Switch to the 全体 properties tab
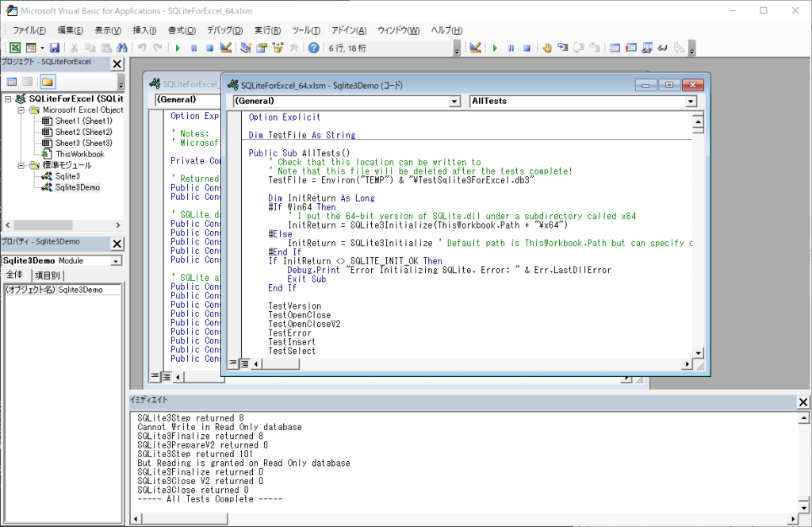The width and height of the screenshot is (812, 527). coord(15,275)
